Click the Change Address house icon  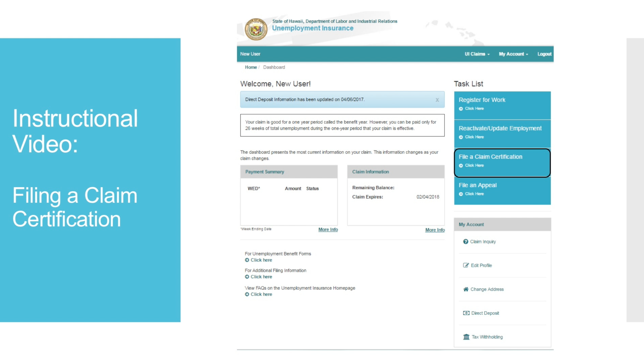(466, 289)
